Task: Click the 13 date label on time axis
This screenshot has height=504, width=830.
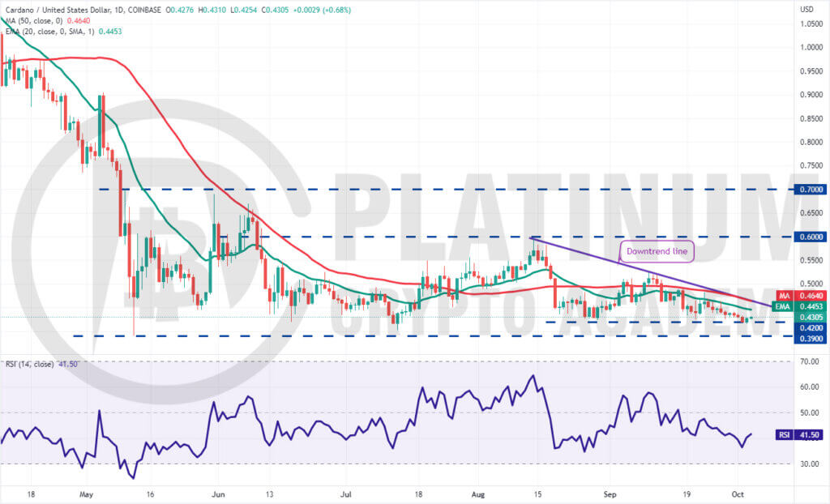Action: click(x=269, y=494)
